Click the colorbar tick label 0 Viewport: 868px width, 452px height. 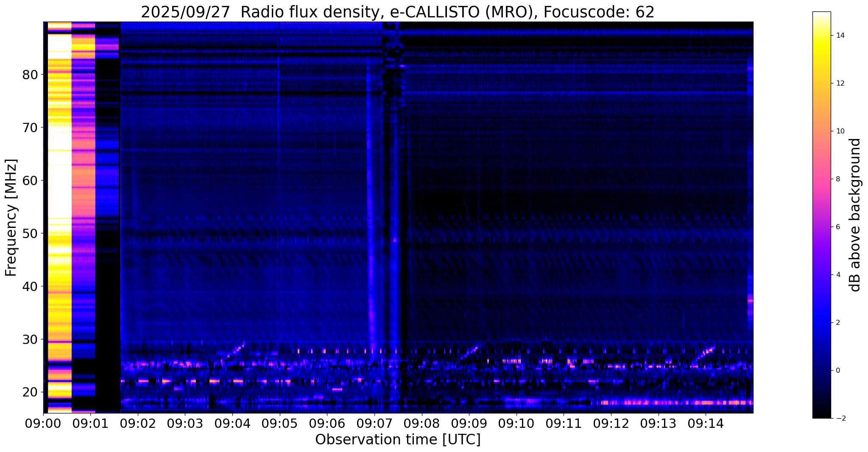pyautogui.click(x=837, y=371)
